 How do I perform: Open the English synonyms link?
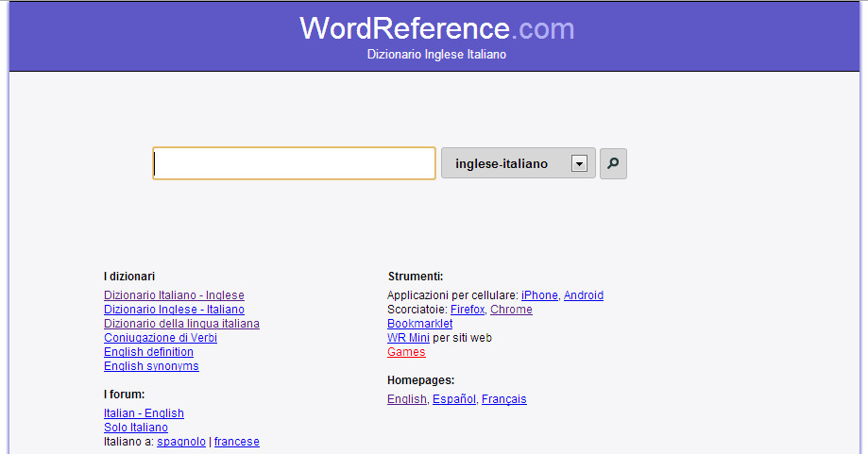tap(151, 366)
